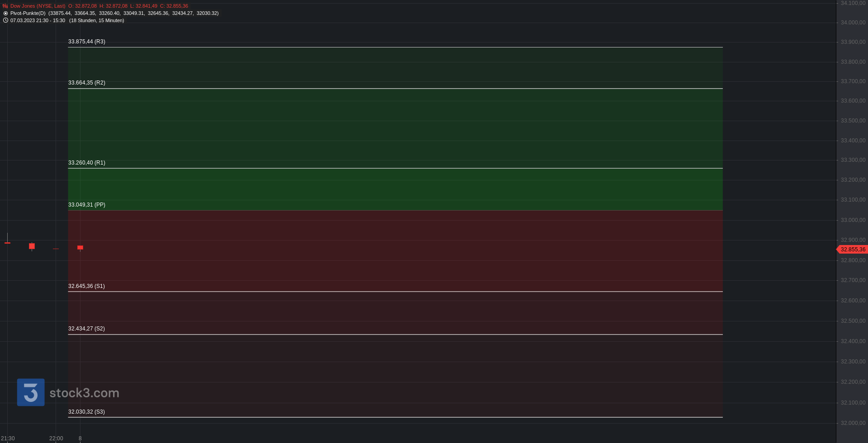
Task: Select the 33.260,40 (R1) resistance label
Action: pyautogui.click(x=87, y=163)
